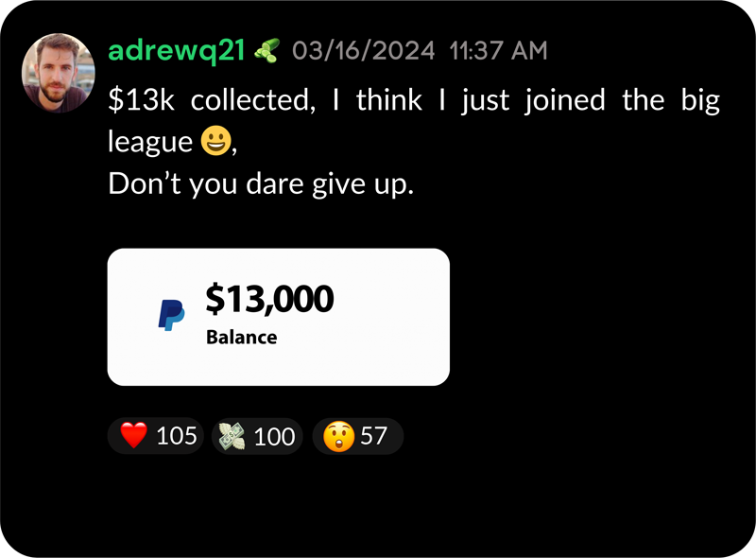Click the 100 money reaction count

[x=274, y=436]
